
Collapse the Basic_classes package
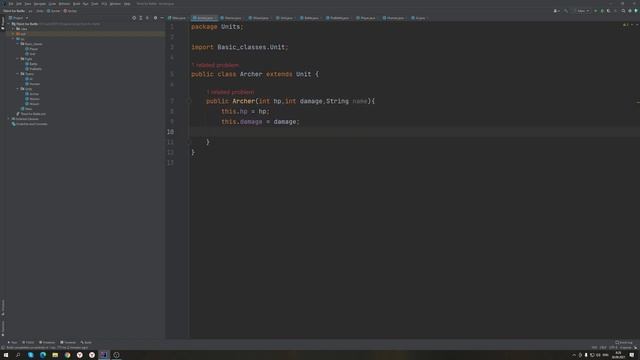pos(18,44)
